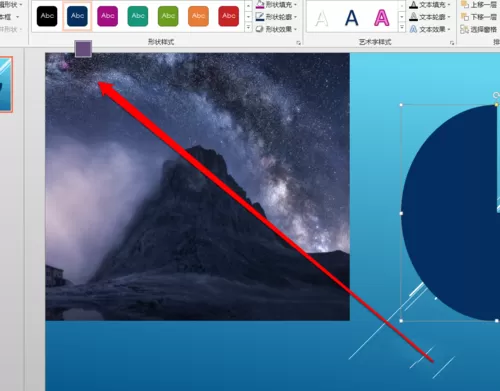
Task: Show the next row of shape styles
Action: pyautogui.click(x=248, y=16)
